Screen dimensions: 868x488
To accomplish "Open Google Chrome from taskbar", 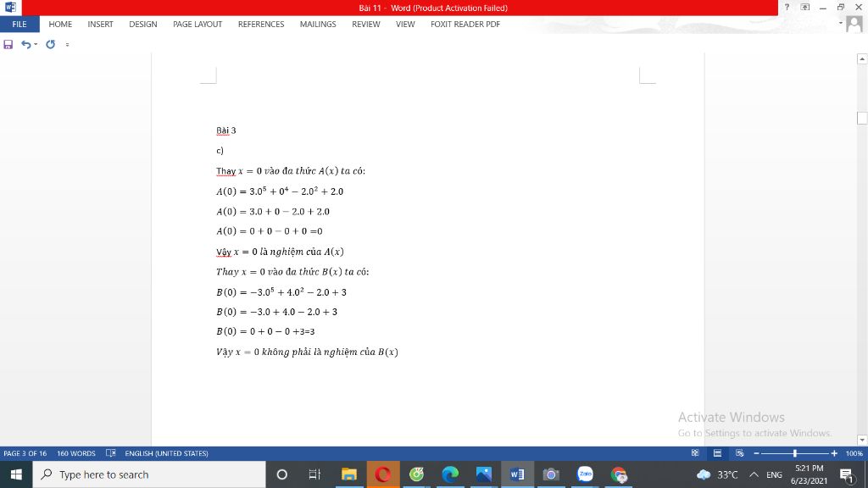I will coord(619,474).
